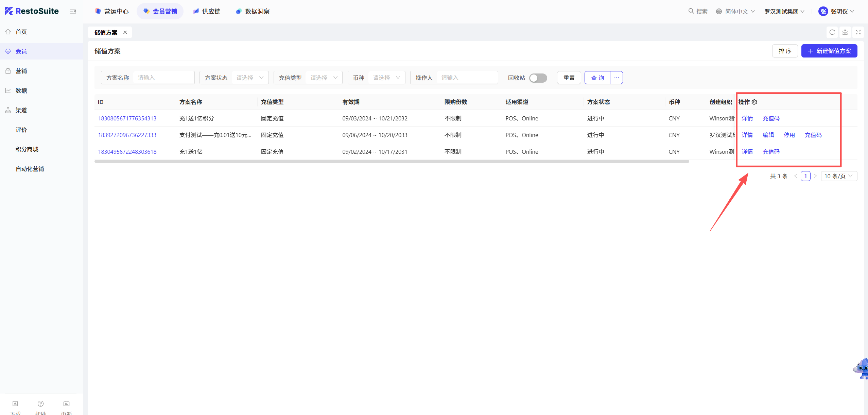The width and height of the screenshot is (868, 415).
Task: Click the mascot assistant icon
Action: click(862, 369)
